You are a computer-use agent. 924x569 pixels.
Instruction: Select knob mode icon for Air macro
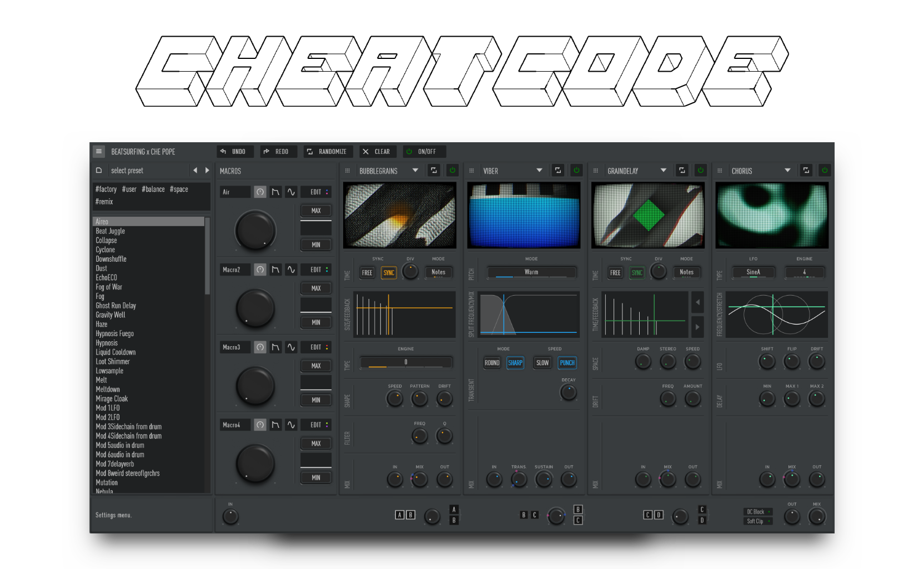coord(260,192)
